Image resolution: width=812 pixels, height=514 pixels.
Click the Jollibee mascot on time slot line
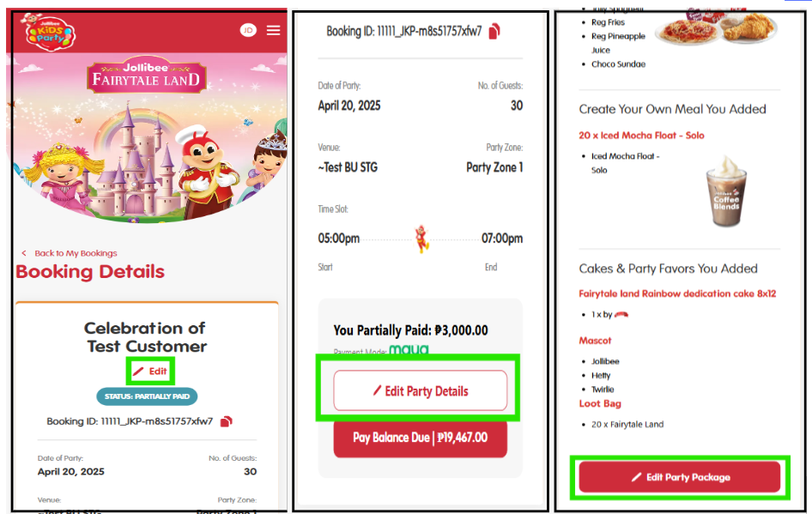pos(421,239)
